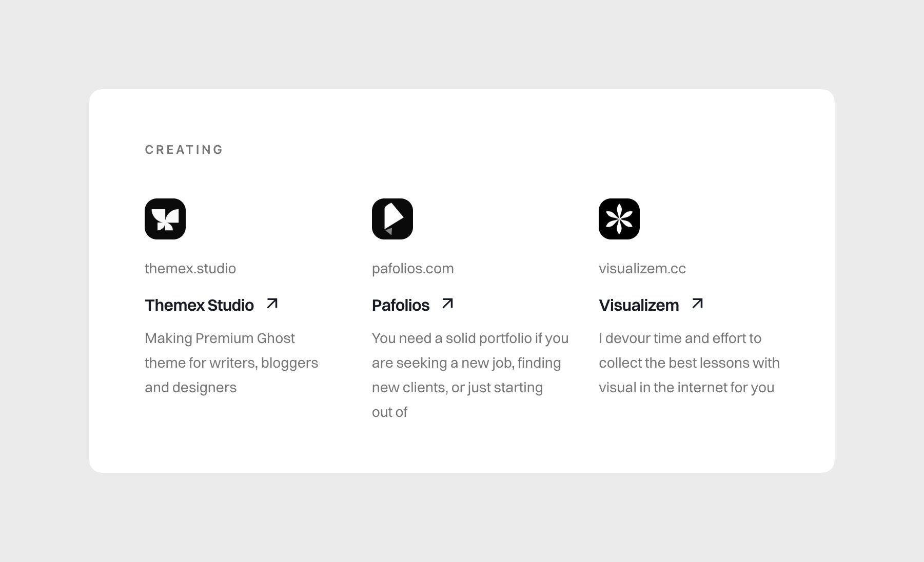Screen dimensions: 924x562
Task: Click the diagonal arrow next to Pafolios
Action: 447,304
